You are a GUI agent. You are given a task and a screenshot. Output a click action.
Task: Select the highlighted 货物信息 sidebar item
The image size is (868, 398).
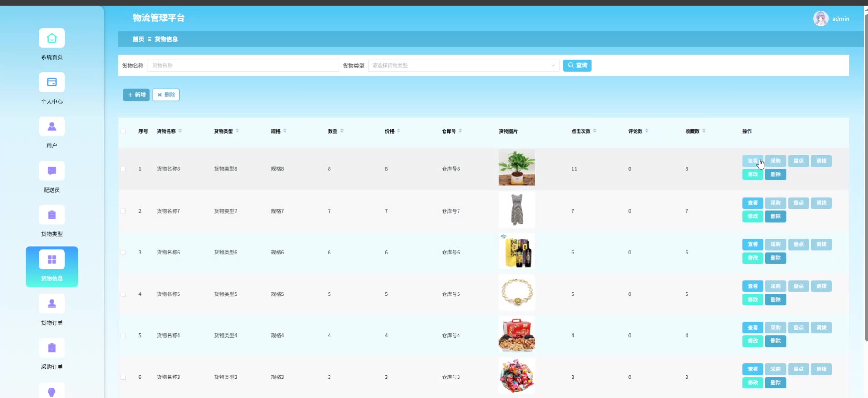pos(52,267)
